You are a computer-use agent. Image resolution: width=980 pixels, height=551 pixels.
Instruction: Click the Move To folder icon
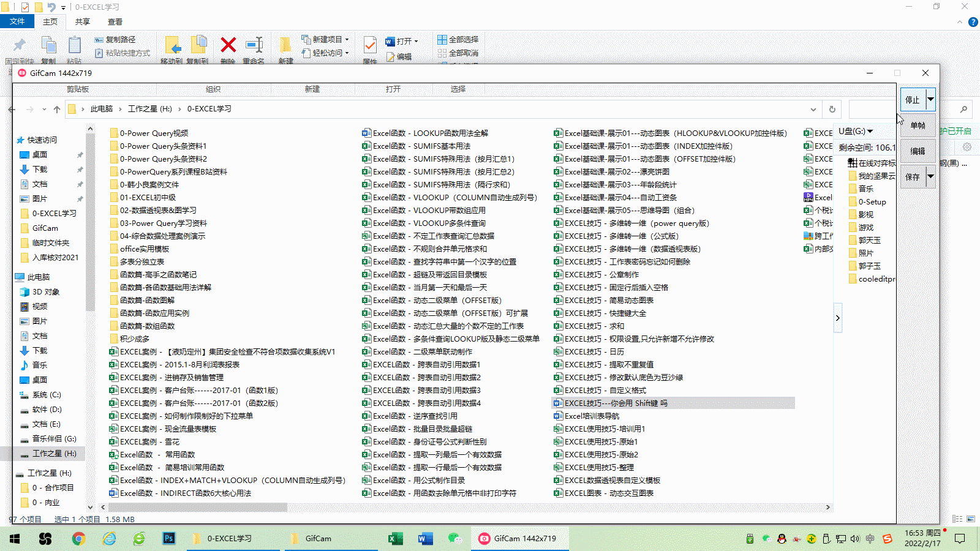pos(172,45)
